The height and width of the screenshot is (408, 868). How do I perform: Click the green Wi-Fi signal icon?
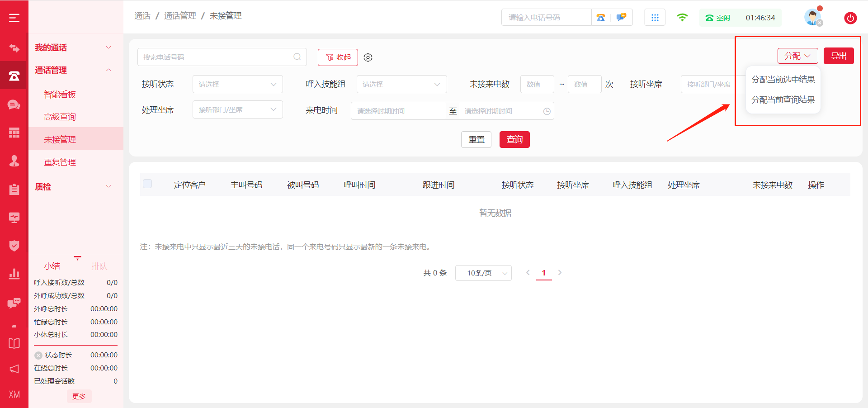tap(682, 17)
